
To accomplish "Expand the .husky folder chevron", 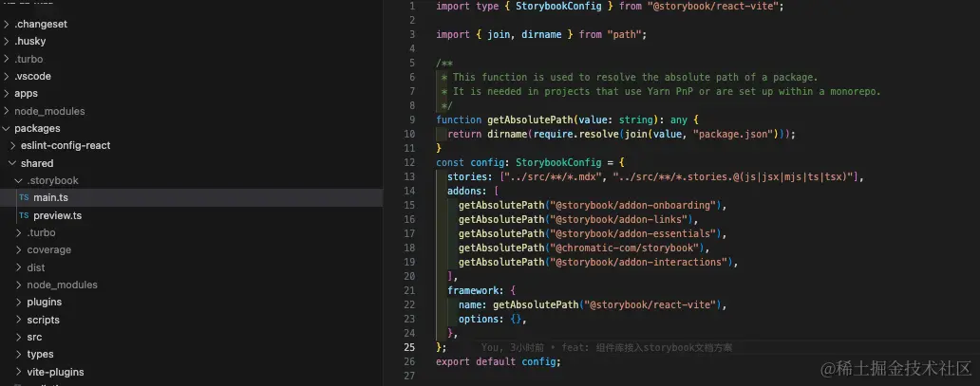I will tap(7, 41).
